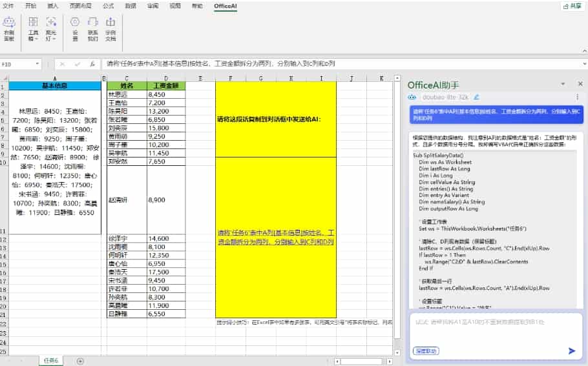
Task: Click the robot icon beside doubao model name
Action: click(412, 97)
